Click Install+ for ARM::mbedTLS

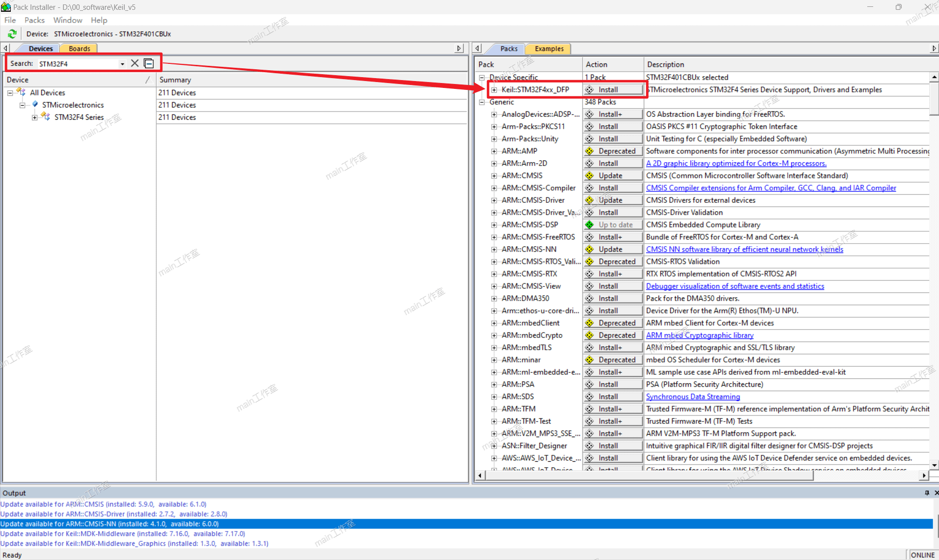click(613, 348)
